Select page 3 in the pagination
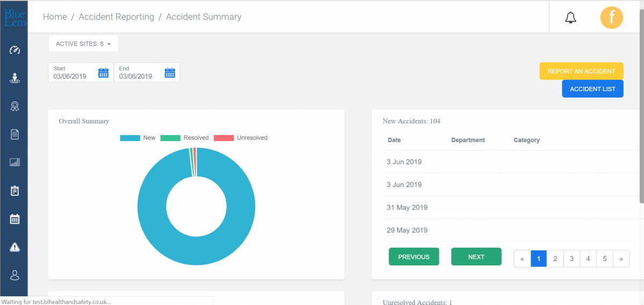Viewport: 644px width, 305px height. tap(572, 259)
